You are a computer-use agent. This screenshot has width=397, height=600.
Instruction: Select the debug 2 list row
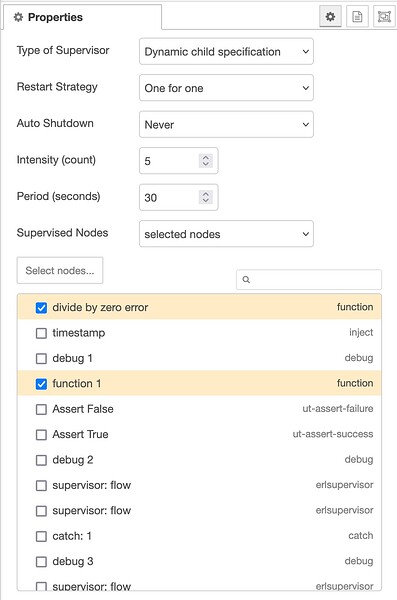coord(199,460)
